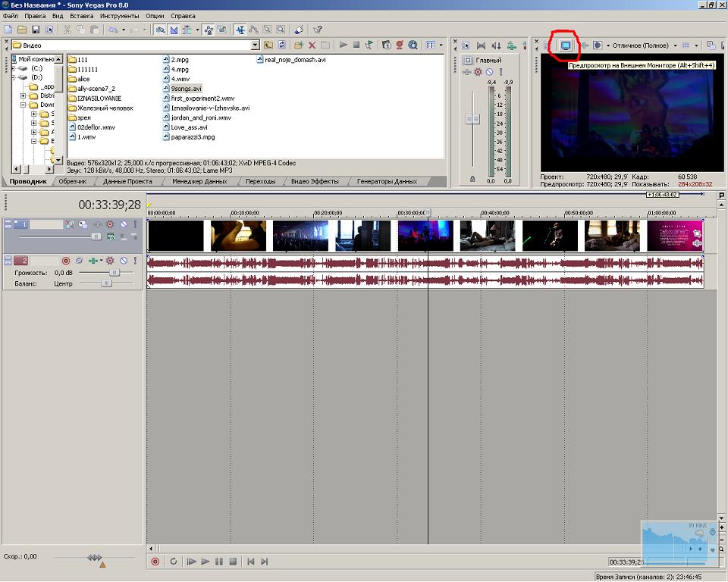Expand the Distri folder in tree
The width and height of the screenshot is (728, 582).
click(23, 95)
